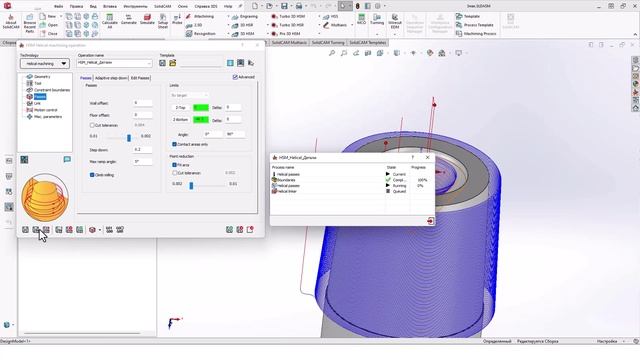Open the dropdown arrow next to iMachining
The height and width of the screenshot is (360, 640).
[x=228, y=16]
